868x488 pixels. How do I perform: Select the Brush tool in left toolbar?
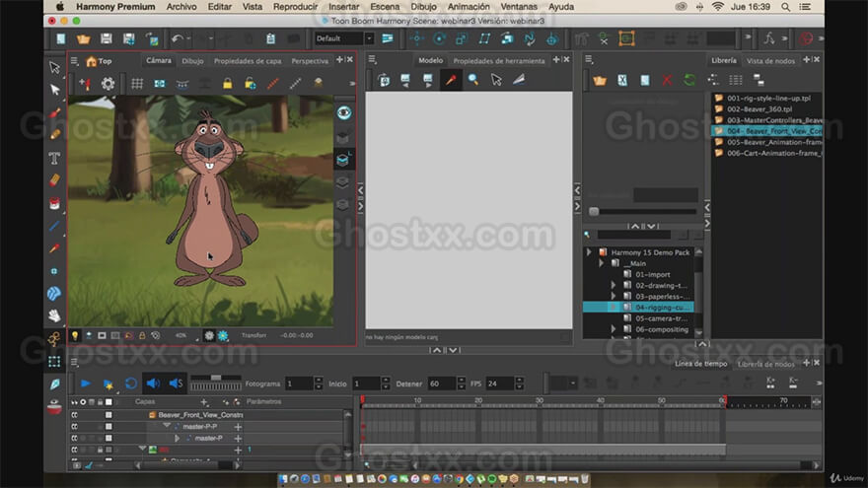[x=54, y=112]
